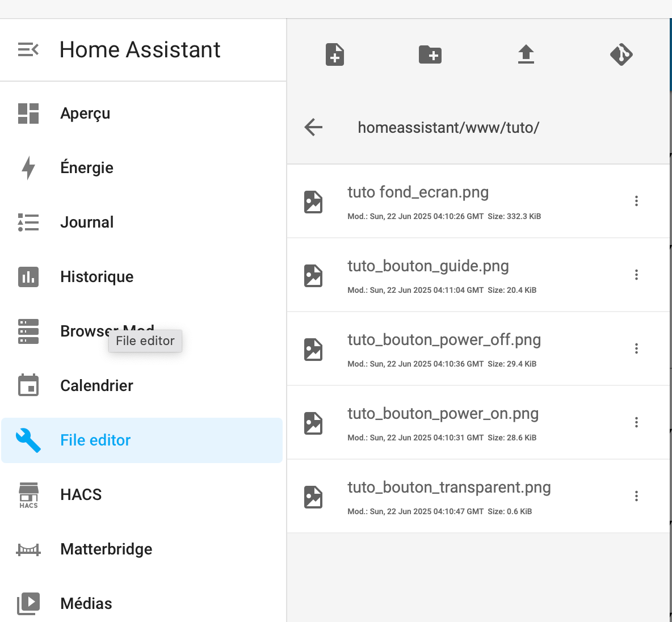Create a new file in tuto folder
The width and height of the screenshot is (672, 622).
tap(335, 54)
